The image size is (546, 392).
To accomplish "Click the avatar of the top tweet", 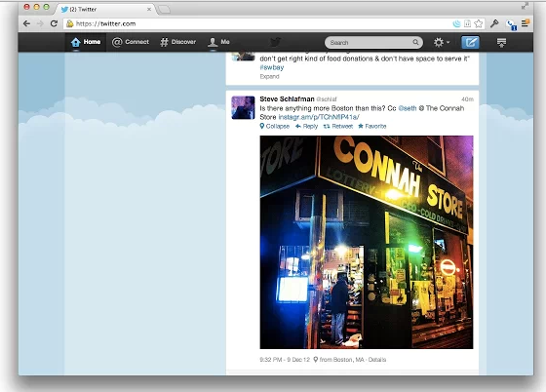I will [243, 57].
